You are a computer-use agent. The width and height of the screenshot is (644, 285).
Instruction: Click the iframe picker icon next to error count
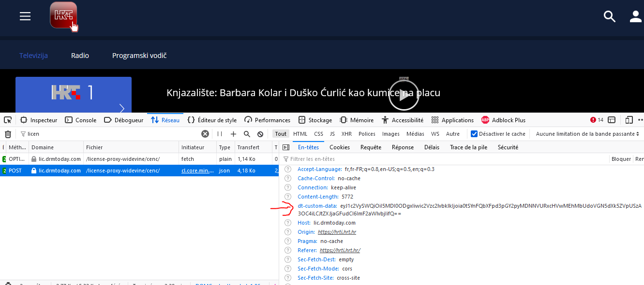tap(612, 120)
